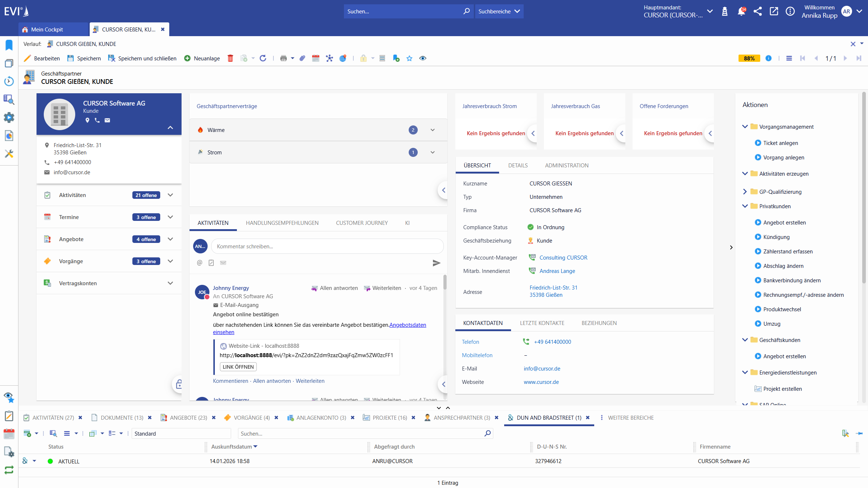Click the Speichern floppy disk icon
The width and height of the screenshot is (868, 488).
coord(70,58)
